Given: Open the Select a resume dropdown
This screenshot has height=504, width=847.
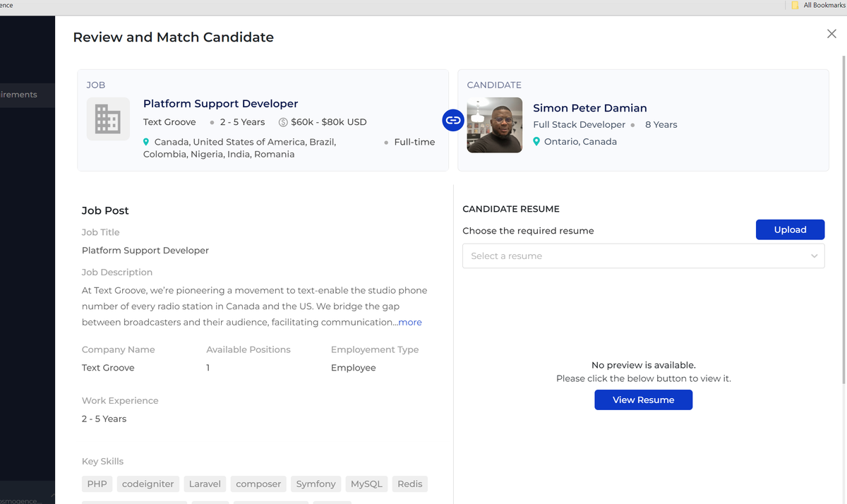Looking at the screenshot, I should coord(635,256).
